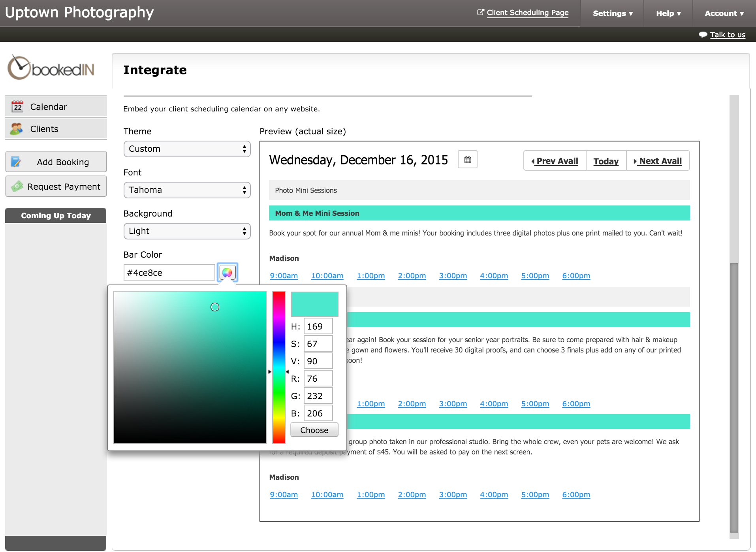Click the Bar Color hex input field
756x552 pixels.
click(169, 273)
